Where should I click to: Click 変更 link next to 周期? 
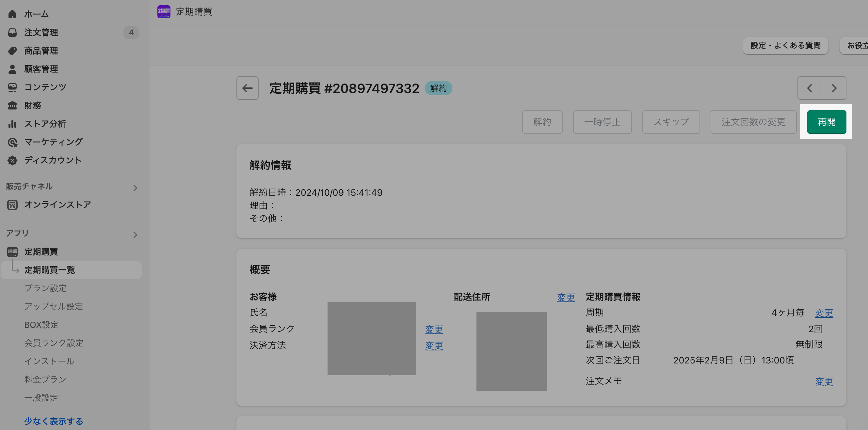(824, 313)
